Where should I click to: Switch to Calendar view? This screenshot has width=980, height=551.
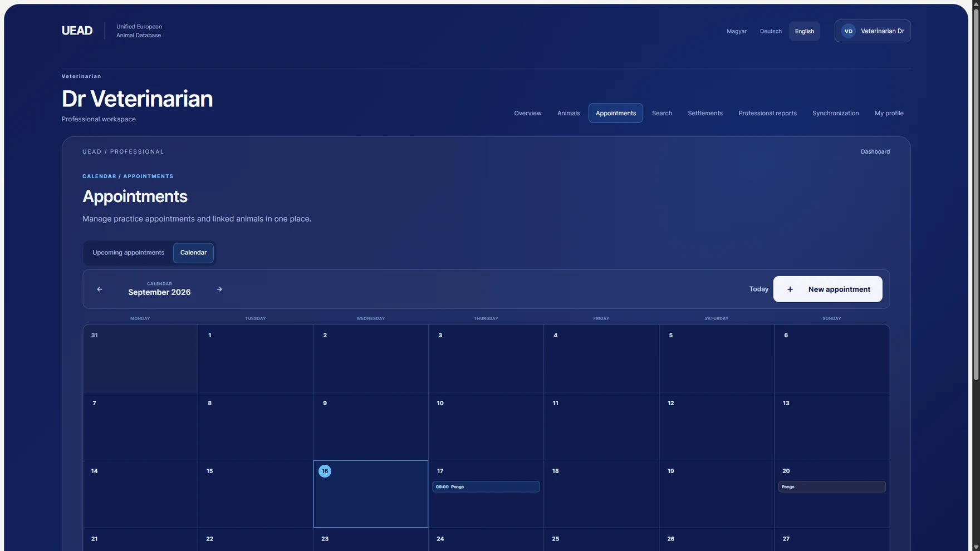coord(193,253)
